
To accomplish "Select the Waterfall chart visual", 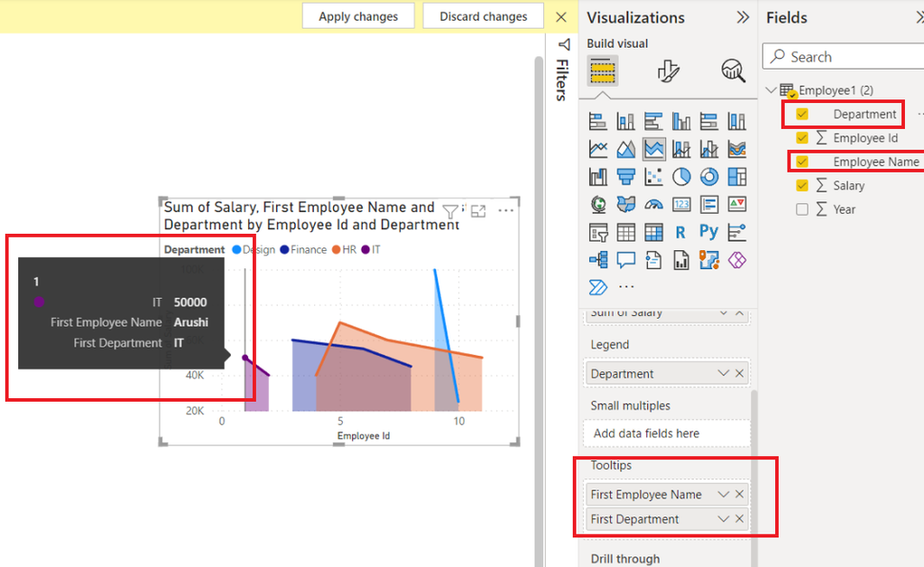I will click(597, 176).
